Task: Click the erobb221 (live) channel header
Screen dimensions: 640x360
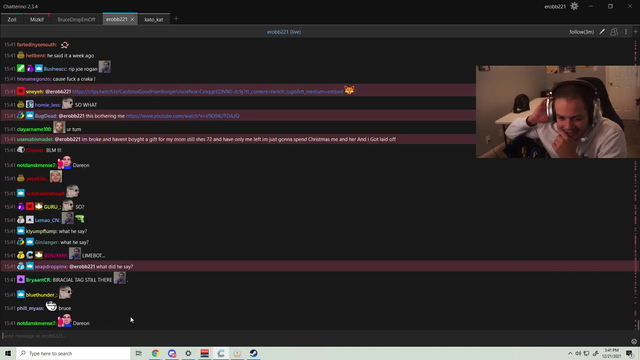Action: (x=284, y=32)
